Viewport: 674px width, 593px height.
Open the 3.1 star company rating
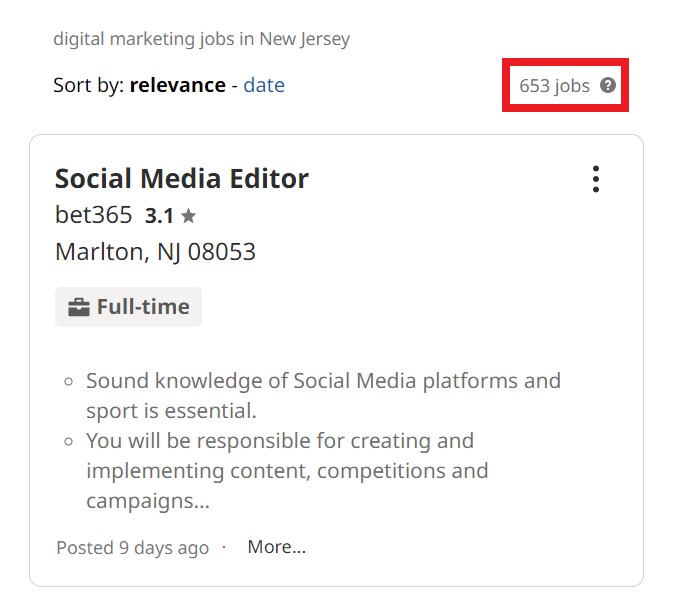click(170, 216)
